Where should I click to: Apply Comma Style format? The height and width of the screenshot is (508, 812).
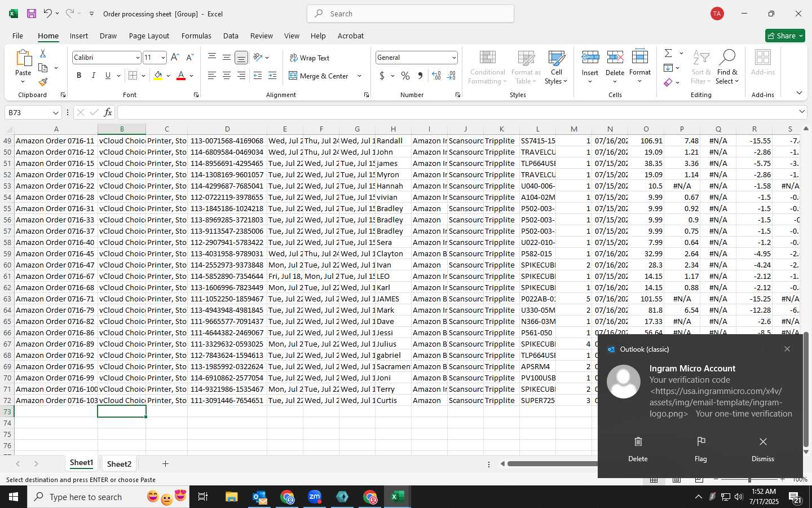tap(420, 76)
